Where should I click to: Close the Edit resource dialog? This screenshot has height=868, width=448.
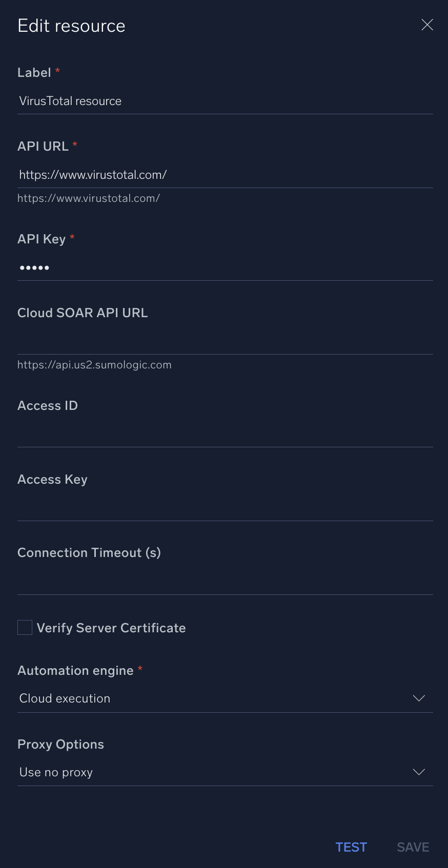(x=427, y=25)
